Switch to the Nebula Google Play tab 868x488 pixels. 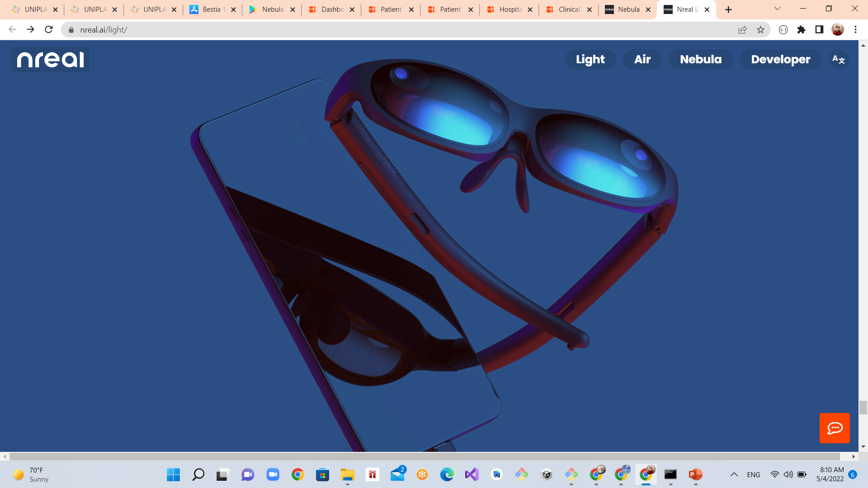(x=272, y=9)
